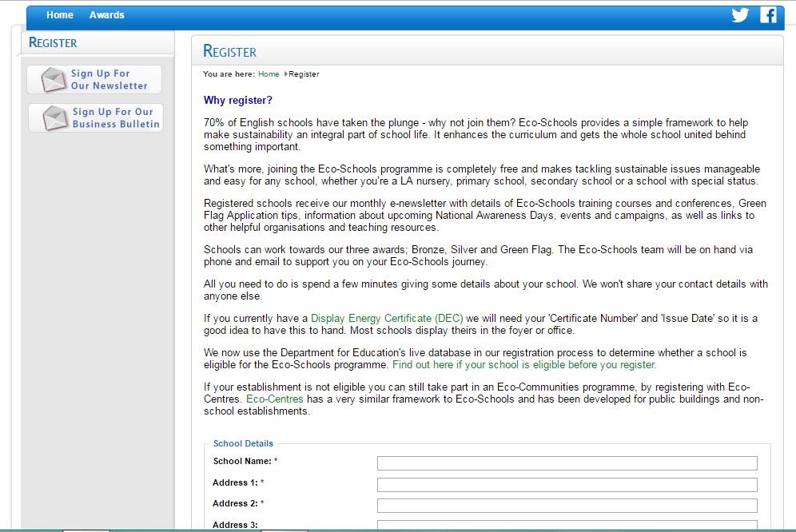Image resolution: width=796 pixels, height=532 pixels.
Task: Focus the Address 3 input field
Action: 567,526
